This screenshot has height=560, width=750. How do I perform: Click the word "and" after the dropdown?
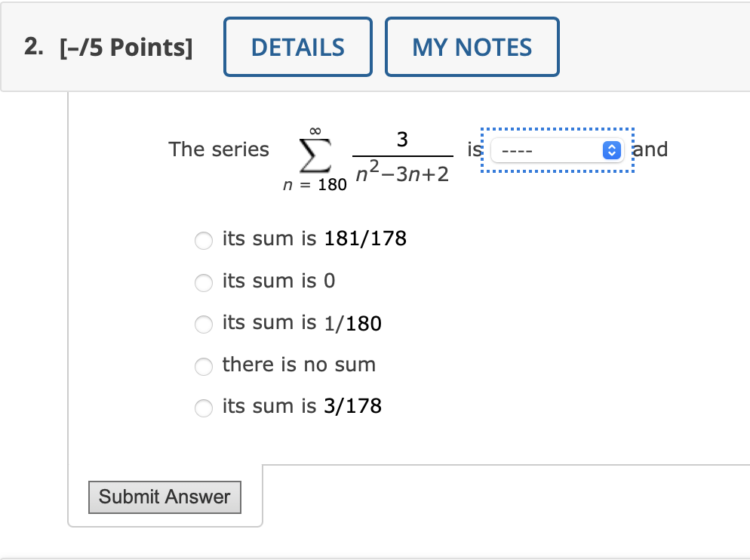tap(650, 150)
